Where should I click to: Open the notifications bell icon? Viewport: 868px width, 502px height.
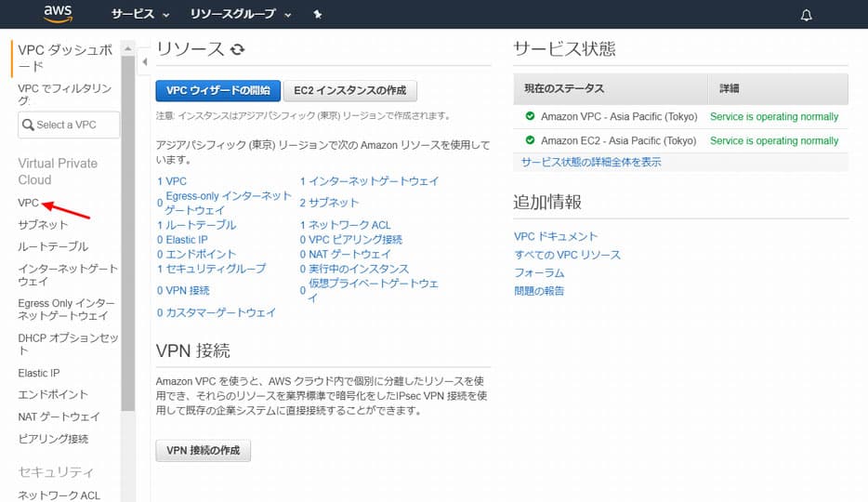(807, 15)
